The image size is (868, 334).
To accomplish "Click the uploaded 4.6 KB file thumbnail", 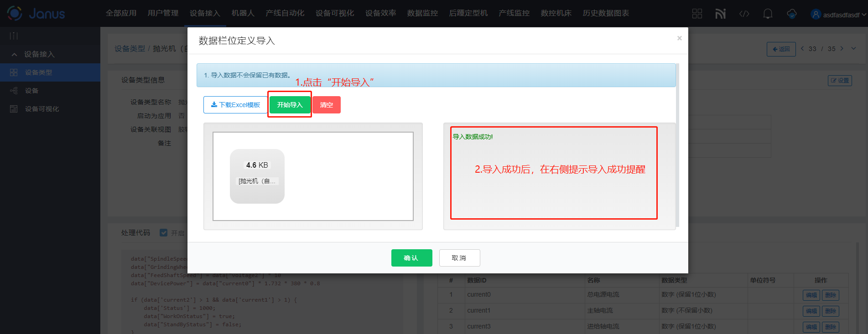I will [257, 176].
